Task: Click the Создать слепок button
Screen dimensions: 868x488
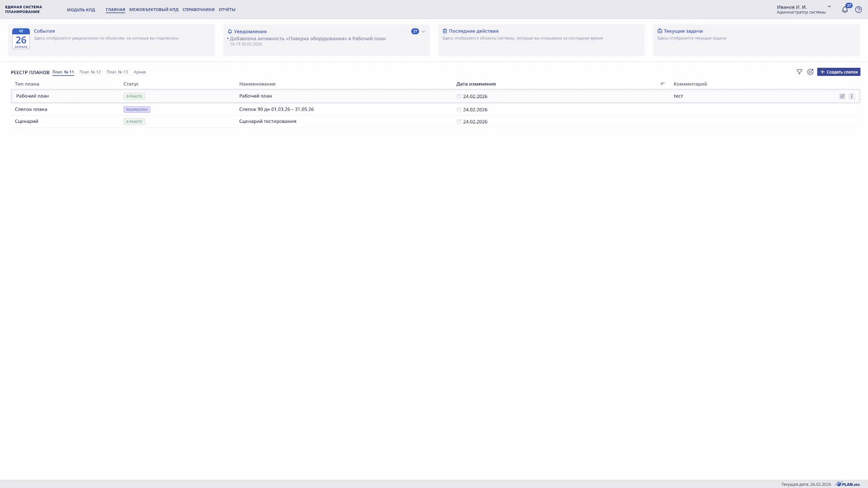Action: click(839, 72)
